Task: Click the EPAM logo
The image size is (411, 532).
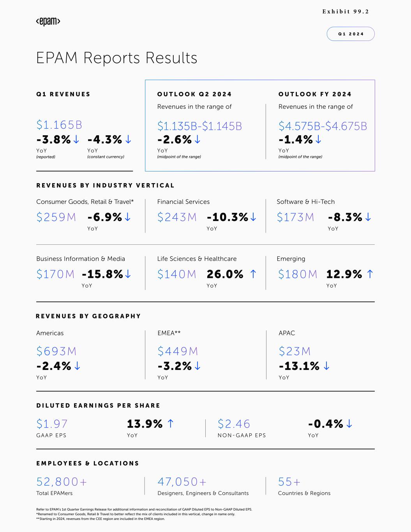Action: pyautogui.click(x=48, y=22)
